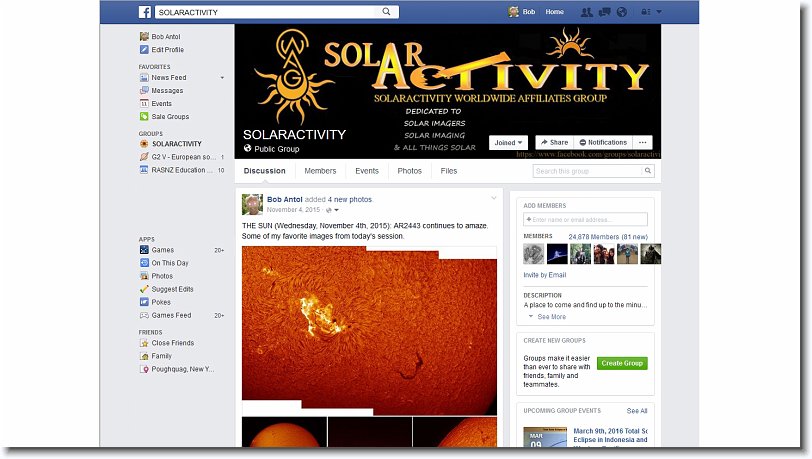This screenshot has height=459, width=812.
Task: Open the group more options ellipsis
Action: [642, 142]
